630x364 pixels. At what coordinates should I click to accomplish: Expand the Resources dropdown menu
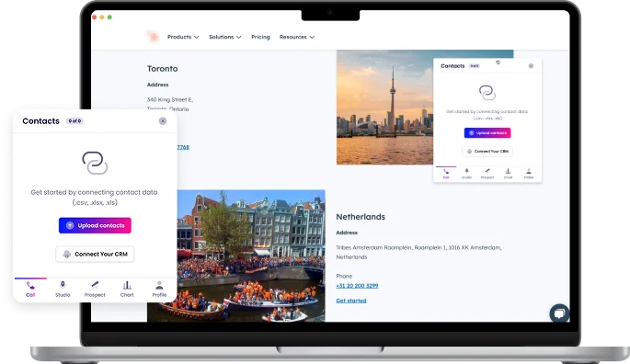(297, 37)
